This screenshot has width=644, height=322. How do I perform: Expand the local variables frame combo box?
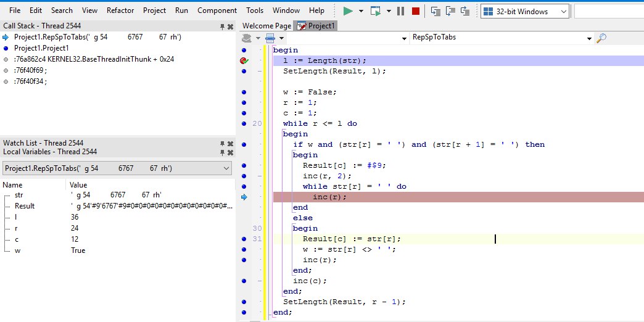point(117,168)
